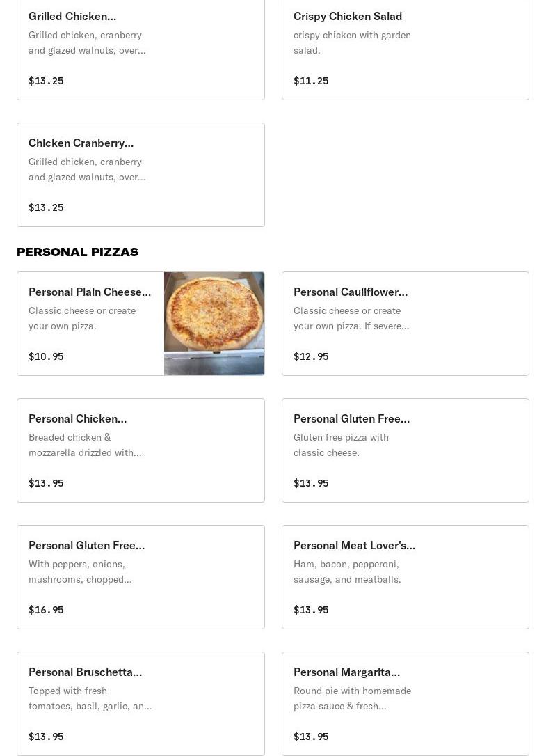Open Gluten Free pizza with classic cheese
Image resolution: width=546 pixels, height=756 pixels.
tap(406, 450)
